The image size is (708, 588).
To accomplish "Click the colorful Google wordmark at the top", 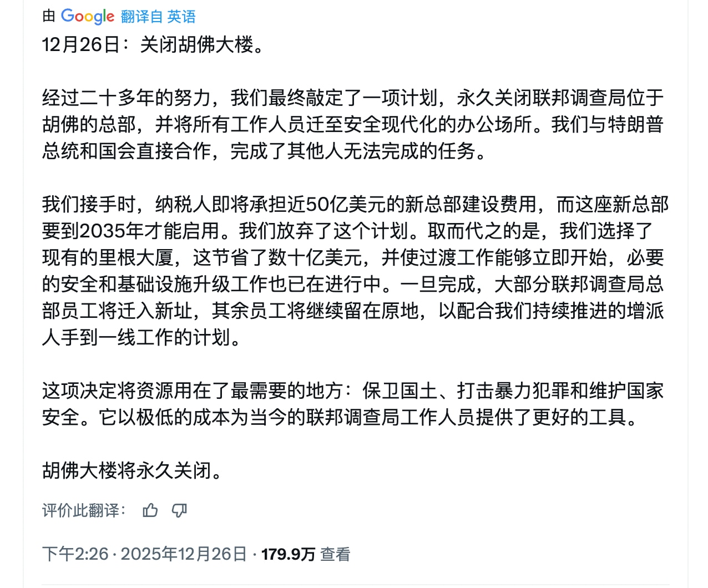I will [88, 17].
